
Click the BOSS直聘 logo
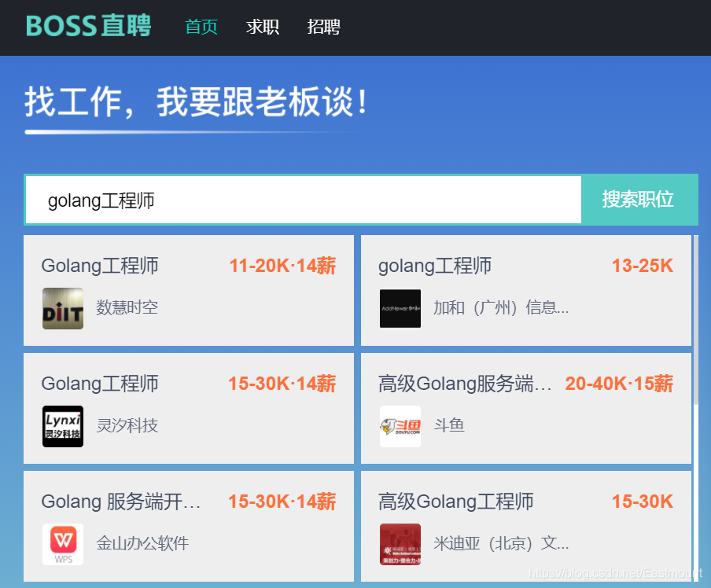(88, 26)
